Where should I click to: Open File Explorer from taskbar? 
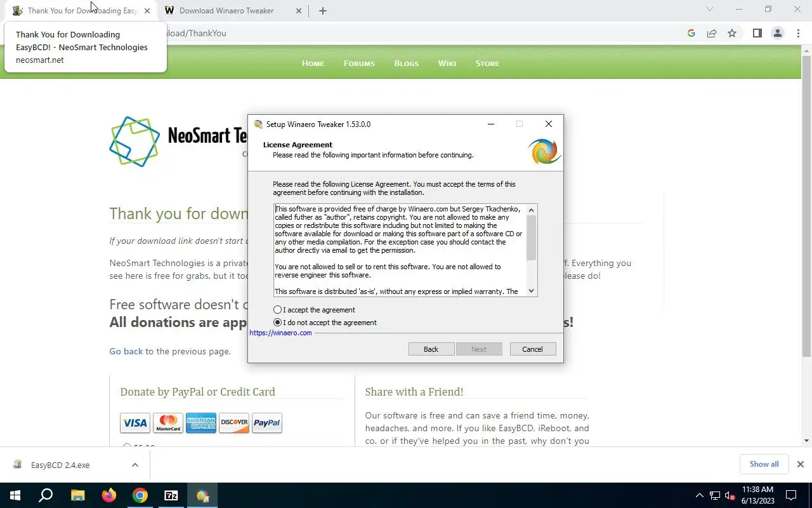[77, 495]
